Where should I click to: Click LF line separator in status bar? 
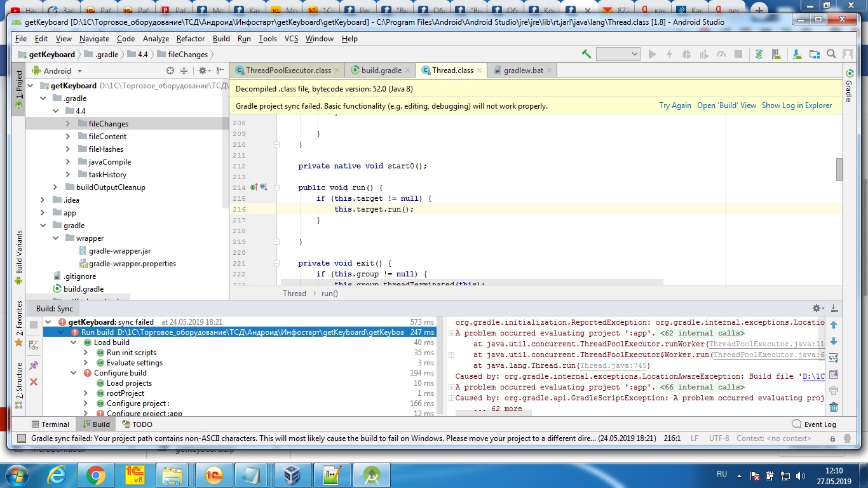point(695,438)
